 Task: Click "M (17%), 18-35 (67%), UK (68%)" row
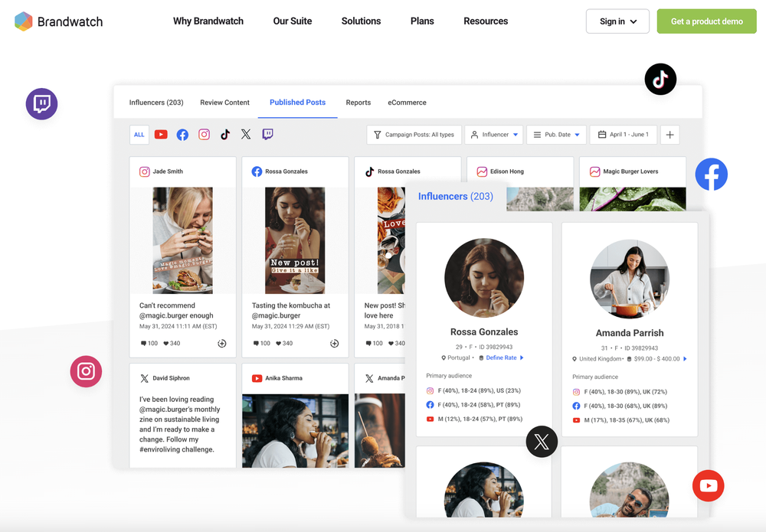click(x=621, y=420)
